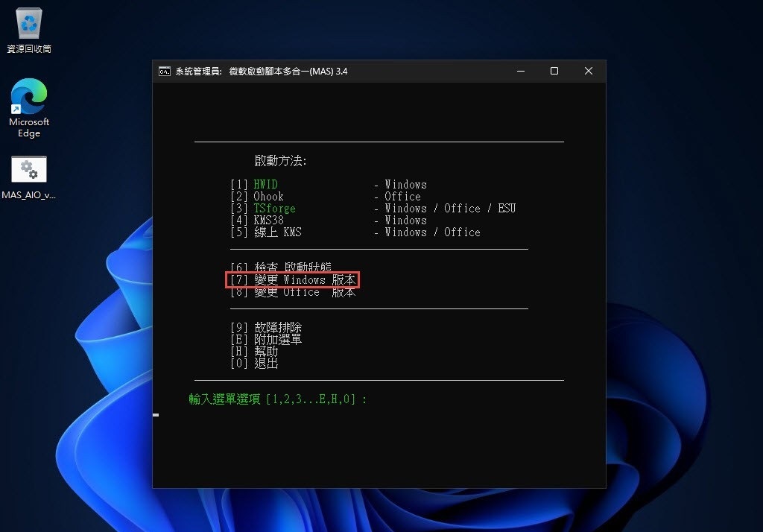Image resolution: width=763 pixels, height=532 pixels.
Task: Click the Windows / Office / ESU description
Action: click(x=450, y=209)
